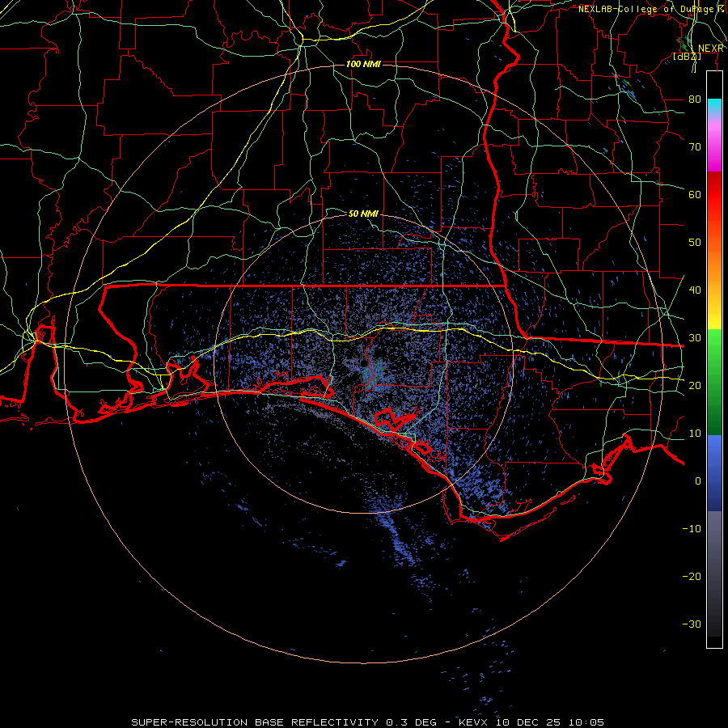Click the magenta-pink segment of color bar
The image size is (728, 728).
click(714, 145)
